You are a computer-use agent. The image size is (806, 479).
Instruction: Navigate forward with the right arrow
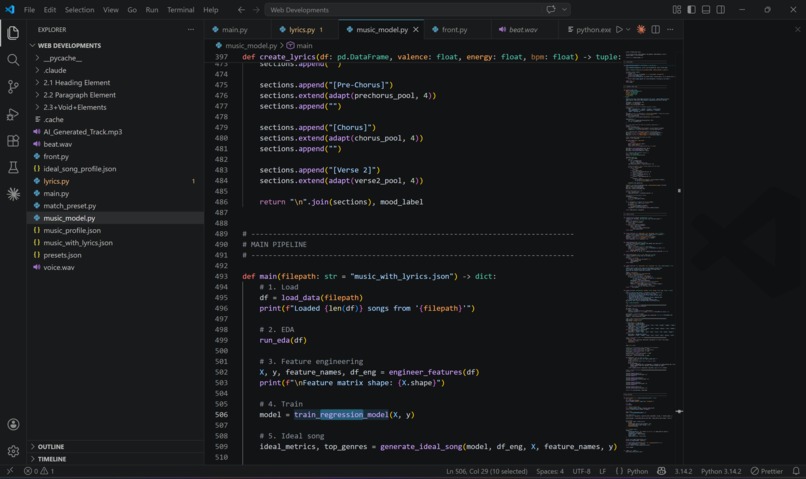pos(256,10)
